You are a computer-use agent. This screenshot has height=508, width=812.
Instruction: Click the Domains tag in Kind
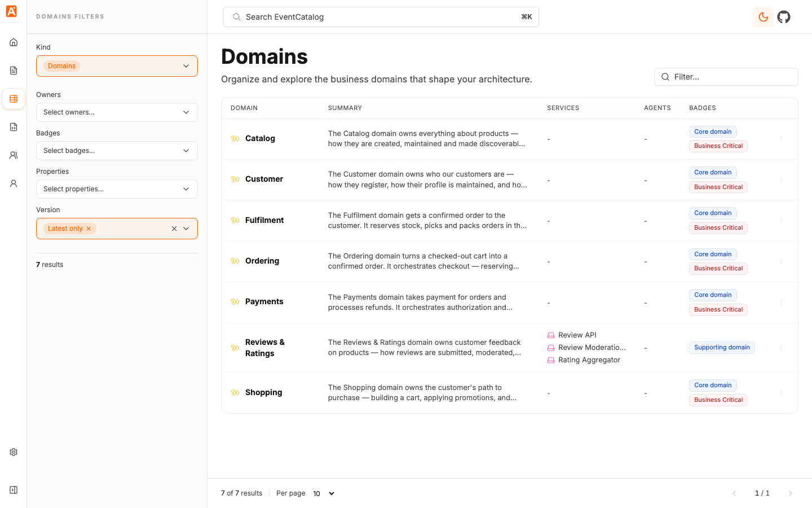pos(61,66)
